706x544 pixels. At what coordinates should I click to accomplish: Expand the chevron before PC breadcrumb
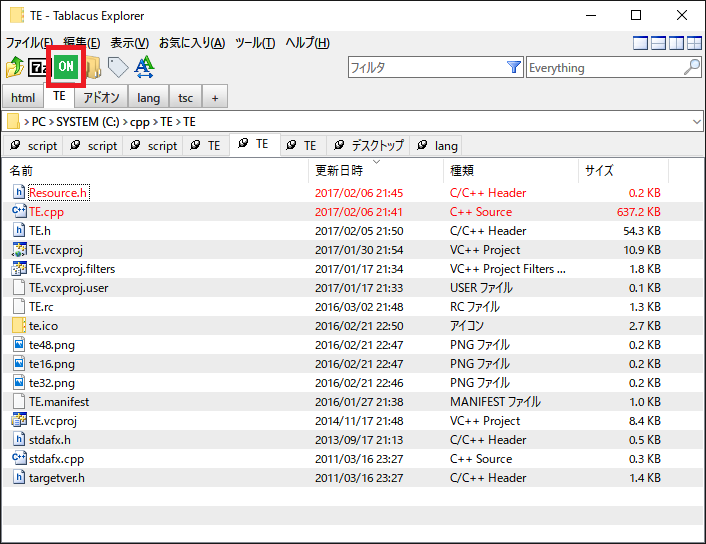pos(26,122)
